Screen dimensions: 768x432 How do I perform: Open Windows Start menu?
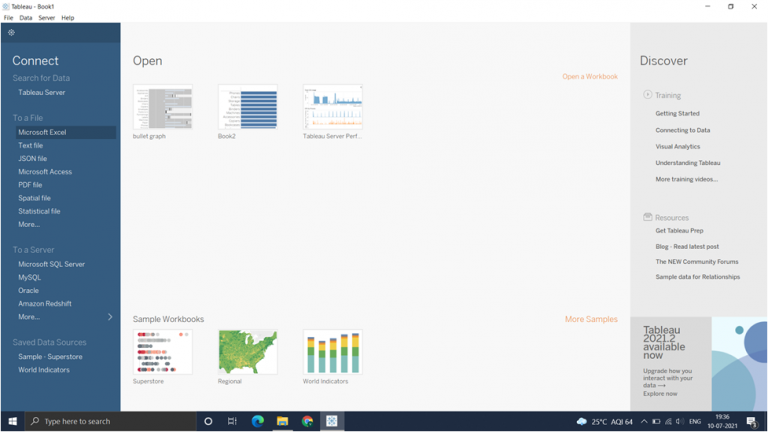pos(13,421)
